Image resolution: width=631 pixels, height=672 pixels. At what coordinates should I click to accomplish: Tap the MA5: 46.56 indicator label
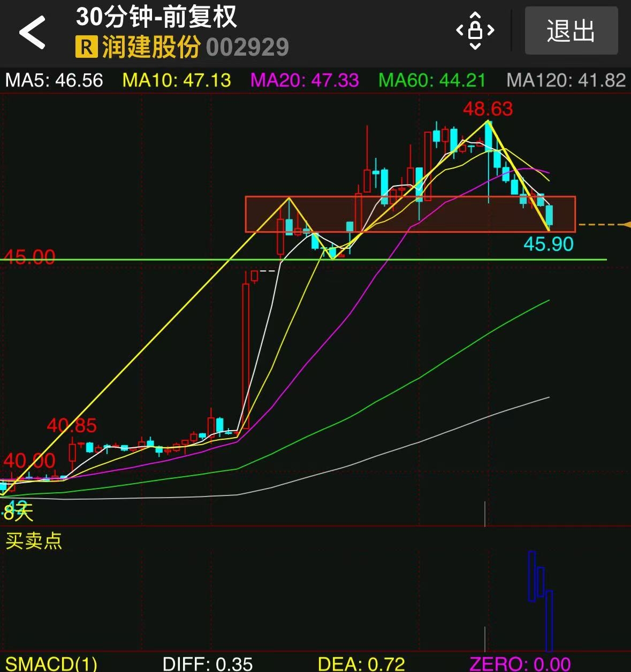(x=54, y=80)
